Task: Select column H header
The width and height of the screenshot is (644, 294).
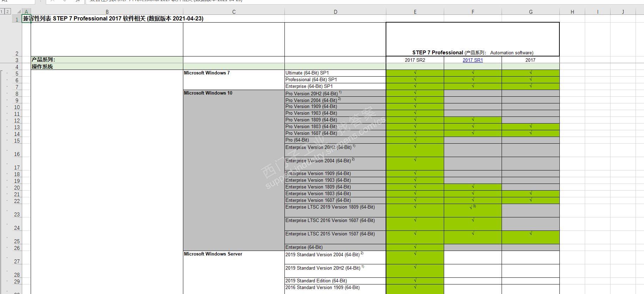Action: coord(572,12)
